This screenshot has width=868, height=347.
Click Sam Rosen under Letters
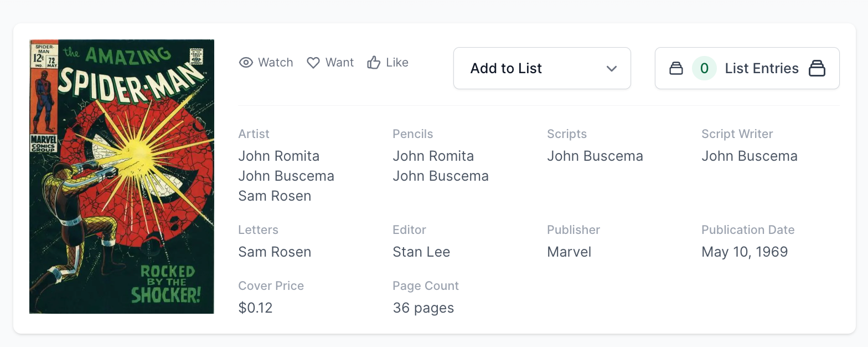click(x=275, y=252)
